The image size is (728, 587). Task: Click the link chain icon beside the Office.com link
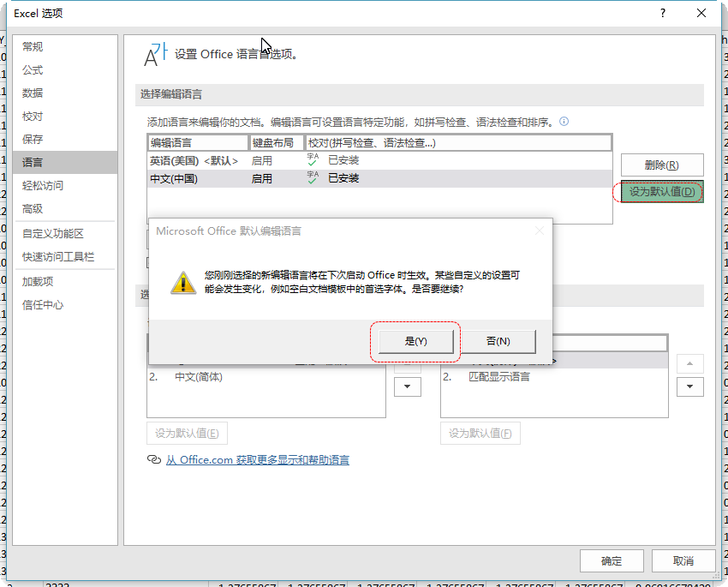[153, 460]
